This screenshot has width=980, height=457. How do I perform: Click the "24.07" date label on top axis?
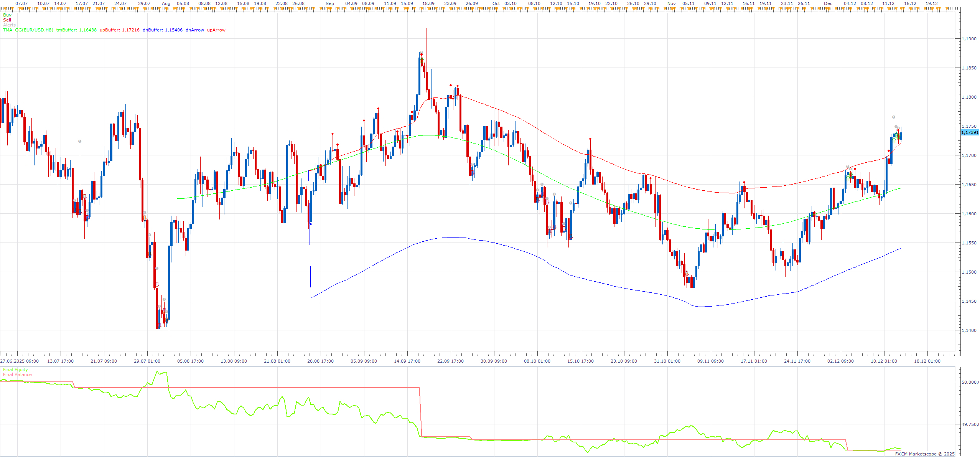click(120, 3)
